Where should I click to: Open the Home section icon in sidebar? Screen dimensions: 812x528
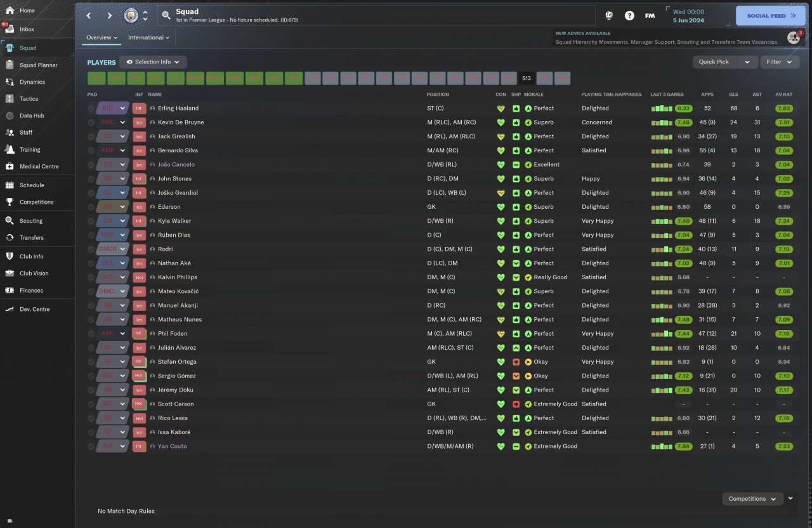[10, 11]
